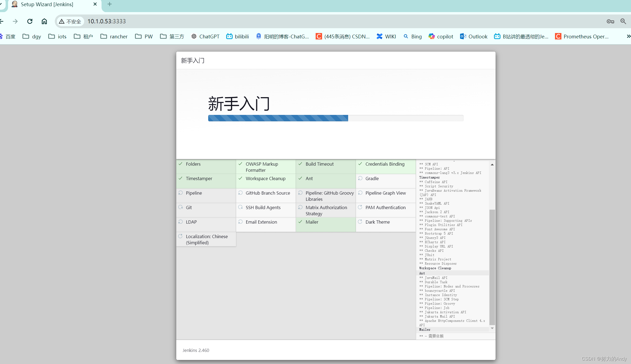Open the 阳明的博客-ChatG... bookmark

[x=282, y=37]
